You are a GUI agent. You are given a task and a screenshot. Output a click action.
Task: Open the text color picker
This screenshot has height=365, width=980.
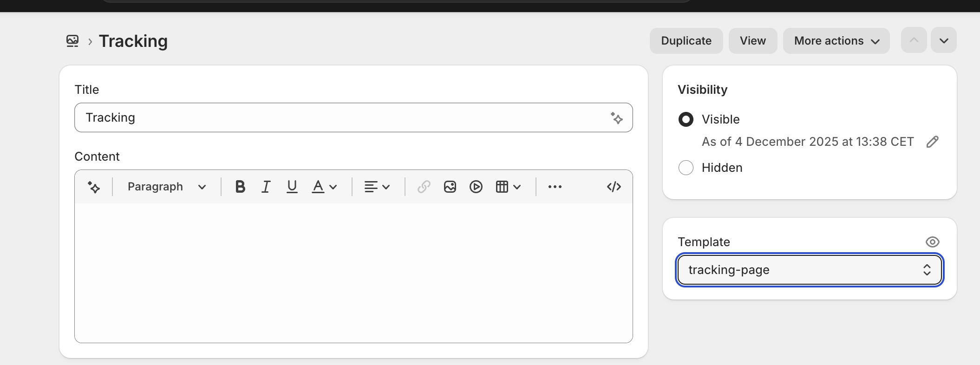(324, 187)
